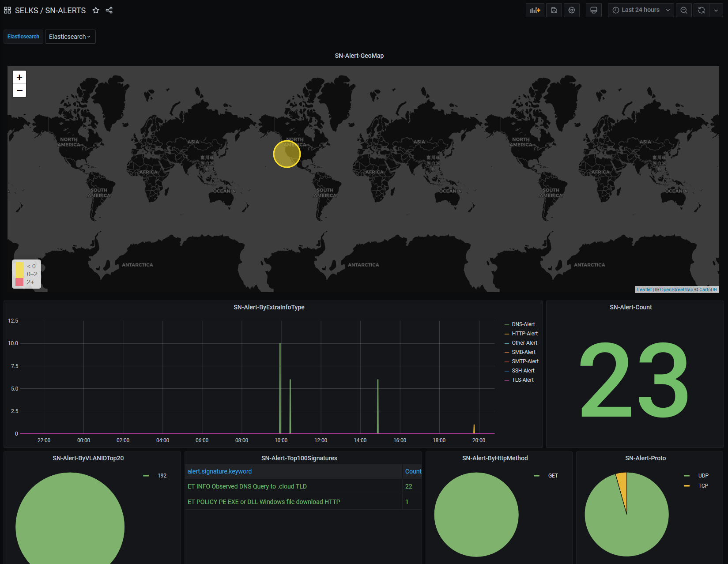Toggle the DNS-Alert series in legend
The image size is (728, 564).
tap(523, 324)
